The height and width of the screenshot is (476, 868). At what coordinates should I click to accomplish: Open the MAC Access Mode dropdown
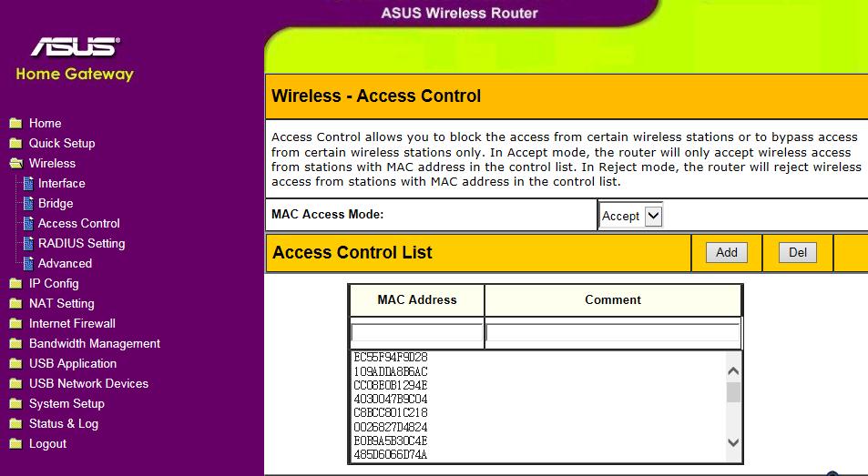[x=631, y=216]
